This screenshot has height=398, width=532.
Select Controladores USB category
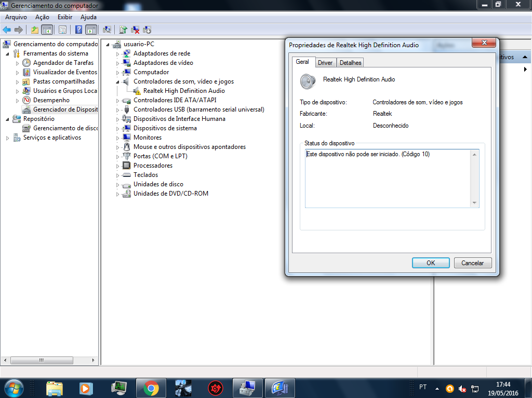[199, 109]
